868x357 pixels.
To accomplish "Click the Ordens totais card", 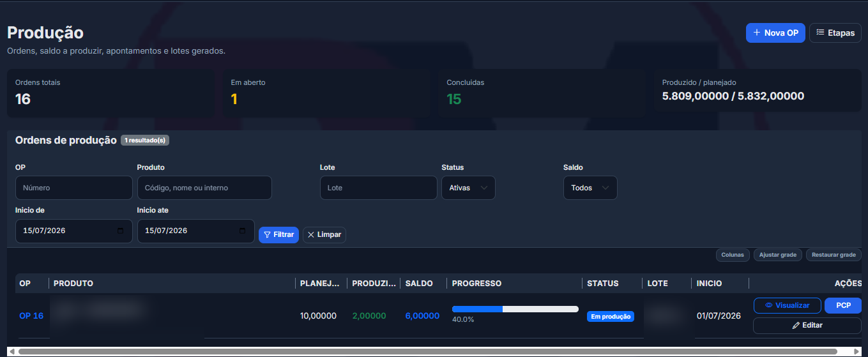I will [111, 93].
